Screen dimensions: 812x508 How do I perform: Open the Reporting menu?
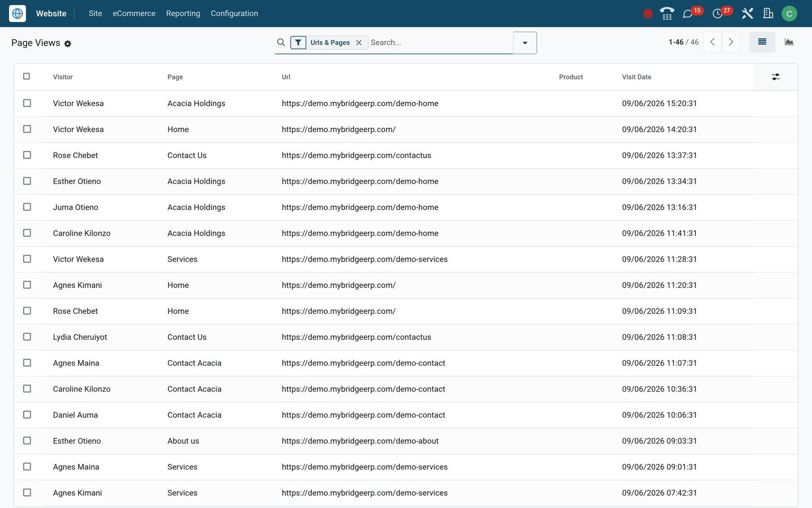[183, 14]
